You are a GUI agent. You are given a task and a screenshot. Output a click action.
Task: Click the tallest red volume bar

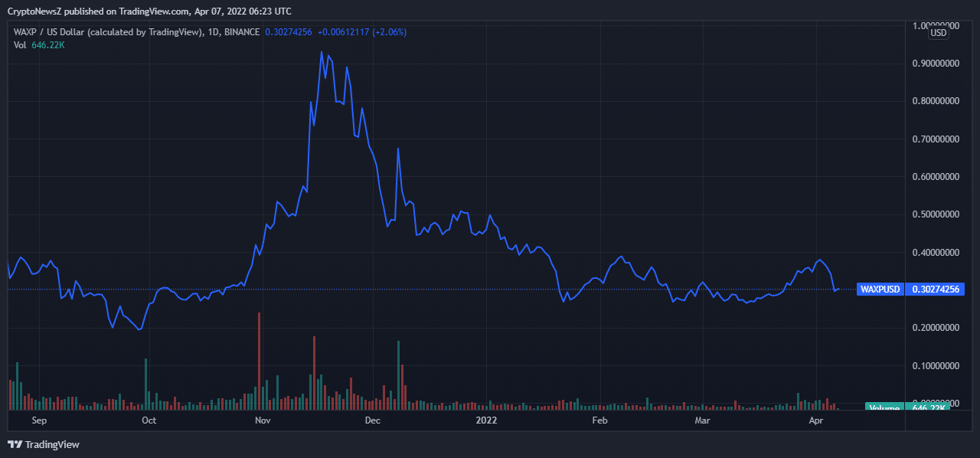coord(260,358)
